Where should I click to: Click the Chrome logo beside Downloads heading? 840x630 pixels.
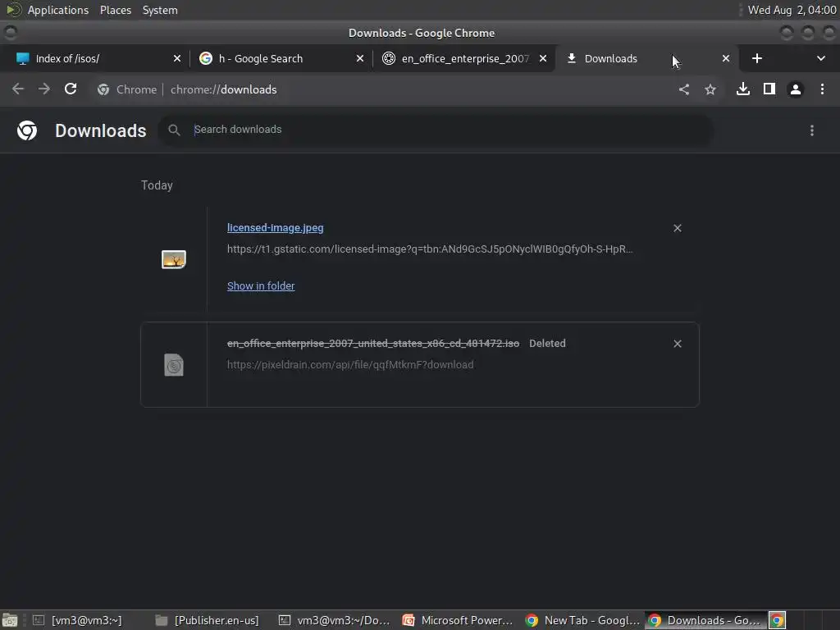pyautogui.click(x=27, y=130)
